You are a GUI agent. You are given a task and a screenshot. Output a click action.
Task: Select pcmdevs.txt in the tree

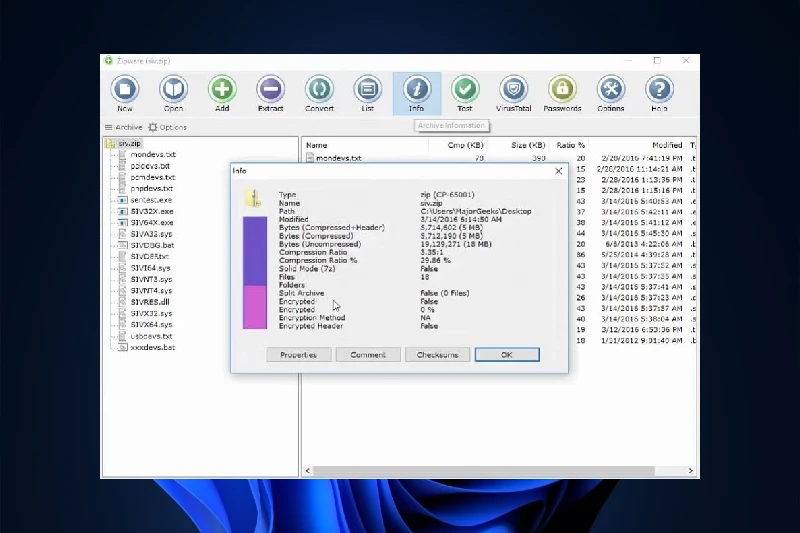click(153, 177)
